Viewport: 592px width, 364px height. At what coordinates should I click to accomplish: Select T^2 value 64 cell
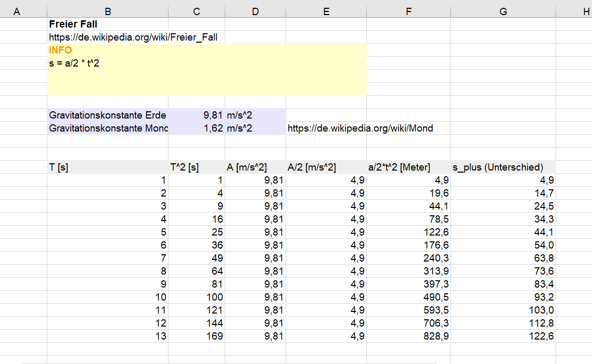(196, 271)
